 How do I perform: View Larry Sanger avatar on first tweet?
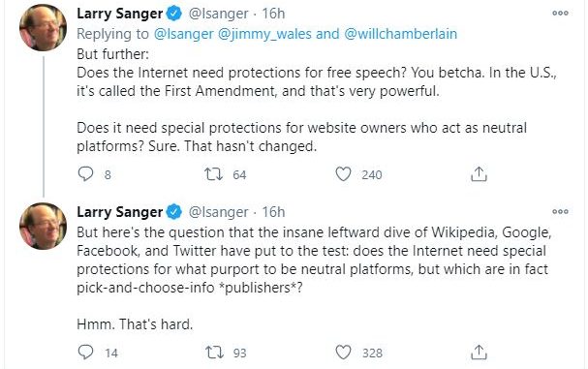point(44,28)
